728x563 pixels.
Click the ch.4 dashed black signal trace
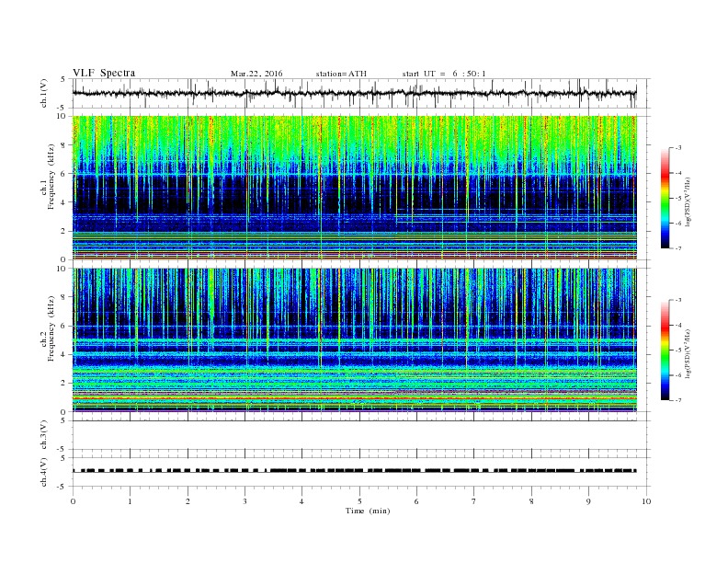[x=354, y=471]
